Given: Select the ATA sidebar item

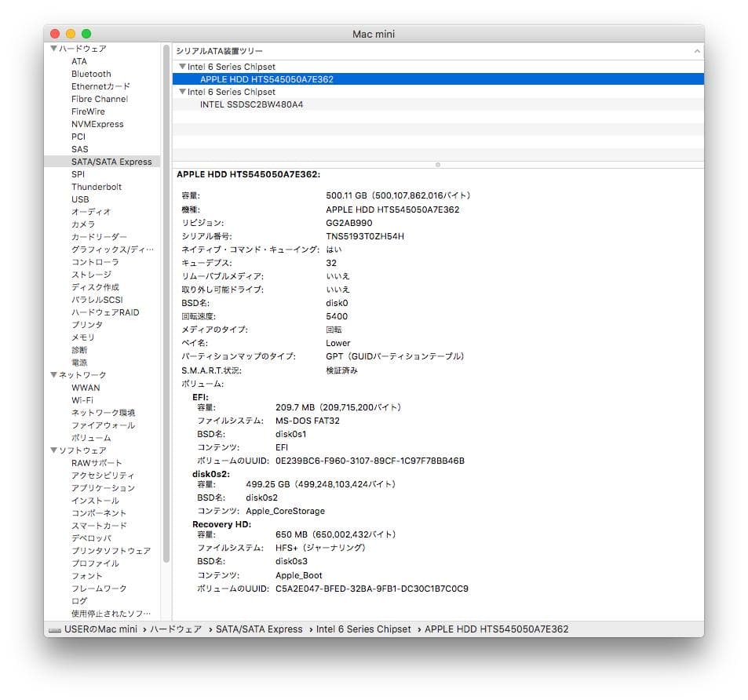Looking at the screenshot, I should point(79,61).
